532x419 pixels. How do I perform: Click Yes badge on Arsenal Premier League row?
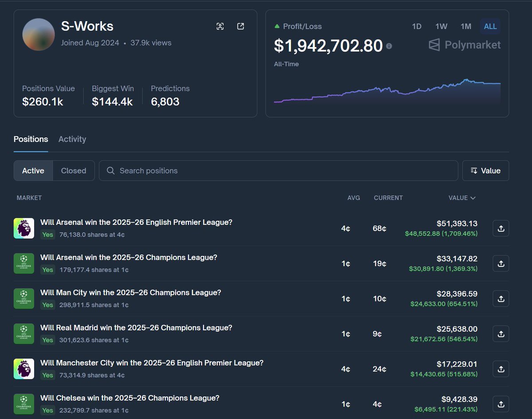pyautogui.click(x=47, y=235)
